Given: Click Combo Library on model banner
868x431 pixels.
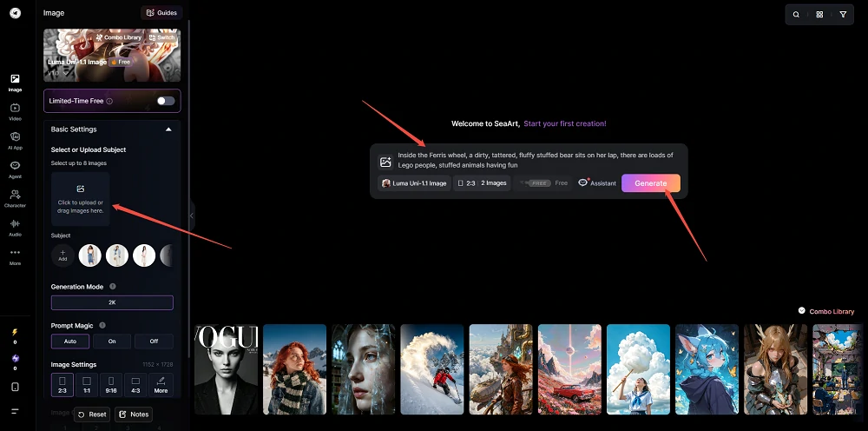Looking at the screenshot, I should click(118, 37).
